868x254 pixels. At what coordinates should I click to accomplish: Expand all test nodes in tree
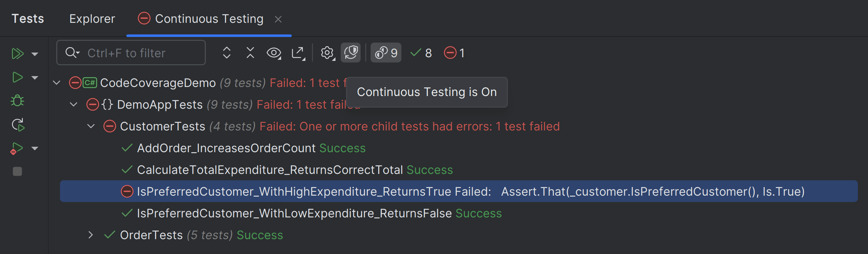(227, 53)
